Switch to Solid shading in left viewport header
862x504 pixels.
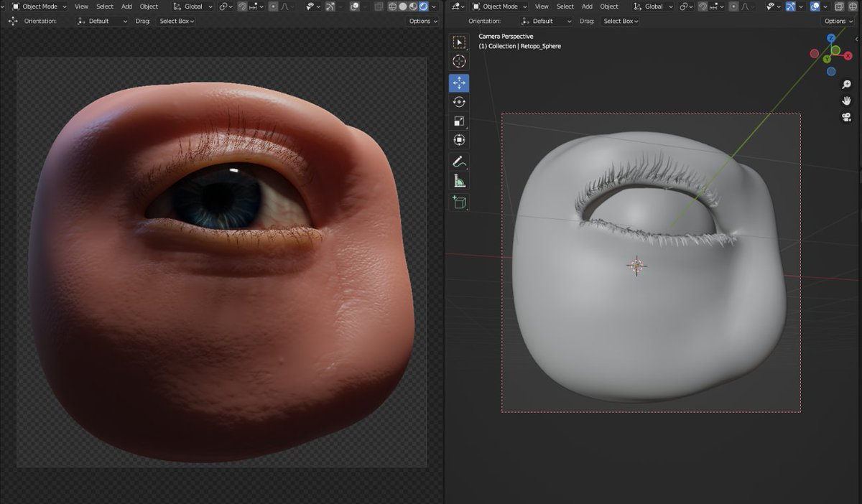click(x=402, y=6)
